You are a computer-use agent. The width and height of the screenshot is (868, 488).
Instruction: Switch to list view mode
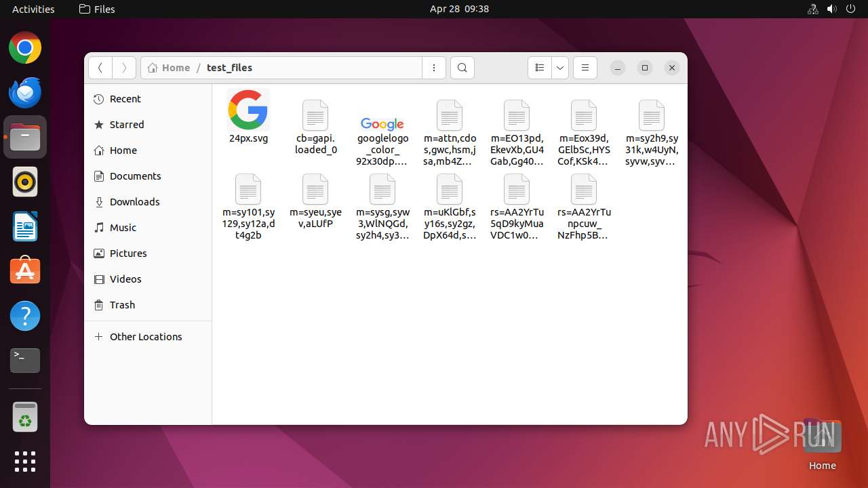click(x=540, y=68)
